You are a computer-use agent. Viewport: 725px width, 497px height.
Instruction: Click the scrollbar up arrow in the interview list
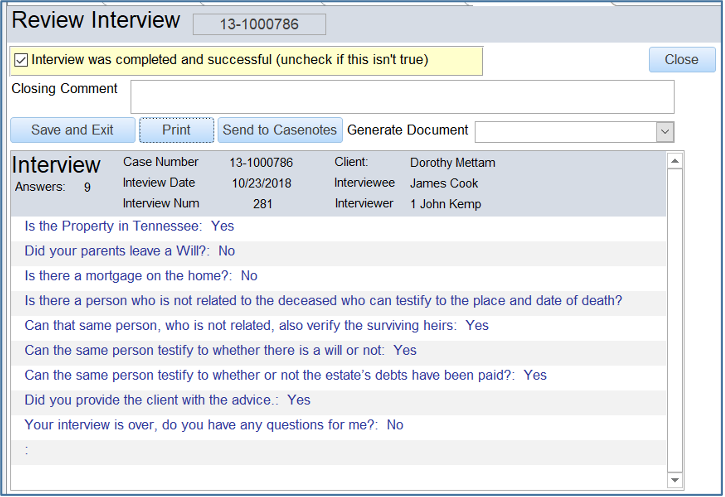click(674, 161)
